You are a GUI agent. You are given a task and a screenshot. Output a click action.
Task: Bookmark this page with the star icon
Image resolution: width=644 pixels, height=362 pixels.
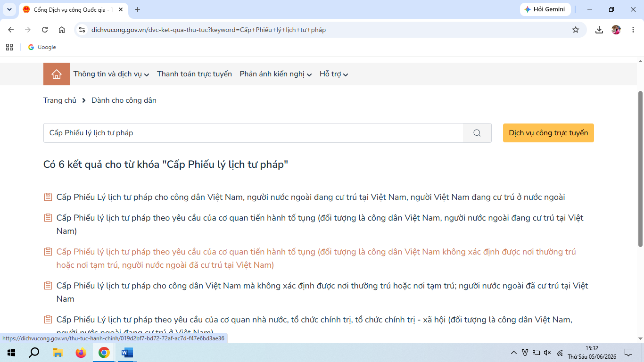576,30
